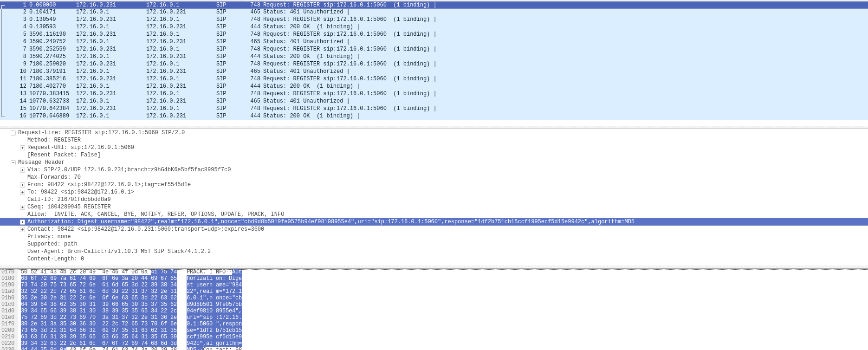The height and width of the screenshot is (350, 868).
Task: Click hex dump row at offset 0190
Action: pyautogui.click(x=121, y=285)
